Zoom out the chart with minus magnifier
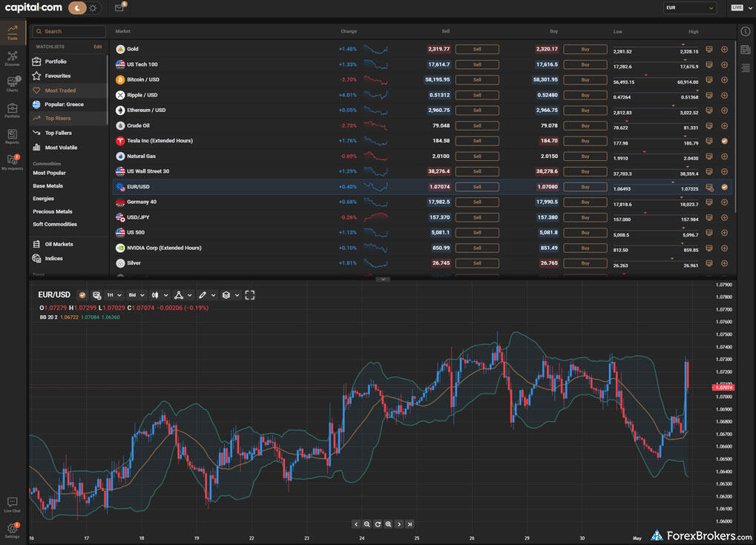 click(367, 524)
